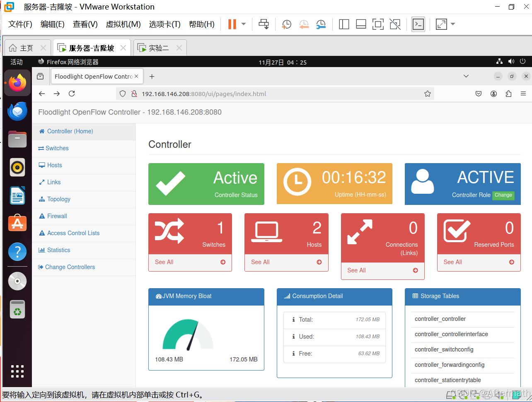This screenshot has height=402, width=532.
Task: Launch Firefox from the Ubuntu dock
Action: pyautogui.click(x=17, y=83)
